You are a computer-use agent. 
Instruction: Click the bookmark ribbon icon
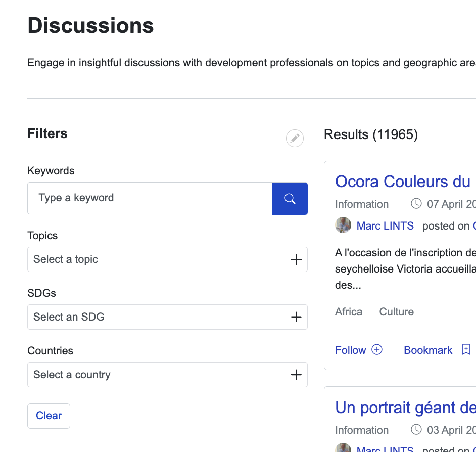click(466, 350)
